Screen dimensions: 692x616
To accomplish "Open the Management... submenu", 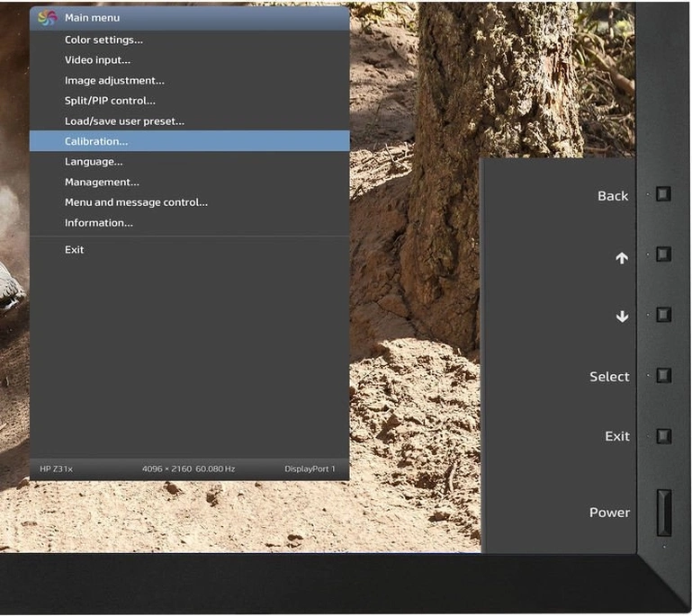I will pos(102,183).
